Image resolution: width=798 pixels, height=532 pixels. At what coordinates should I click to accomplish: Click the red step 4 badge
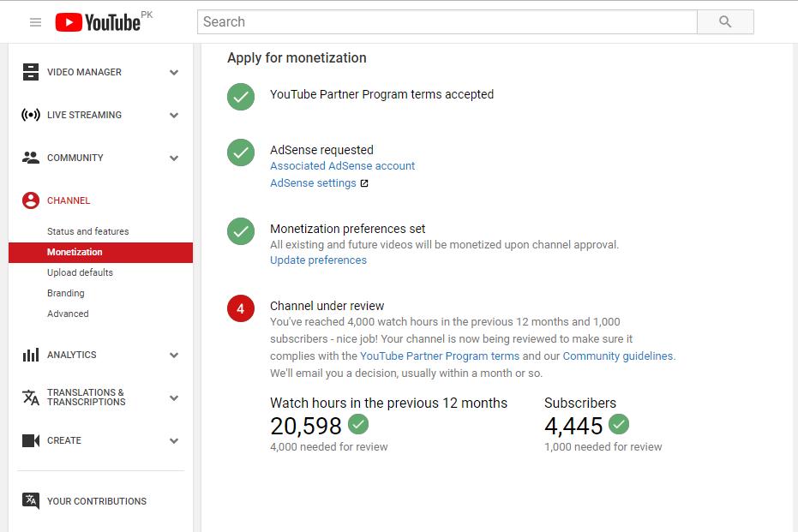[241, 308]
